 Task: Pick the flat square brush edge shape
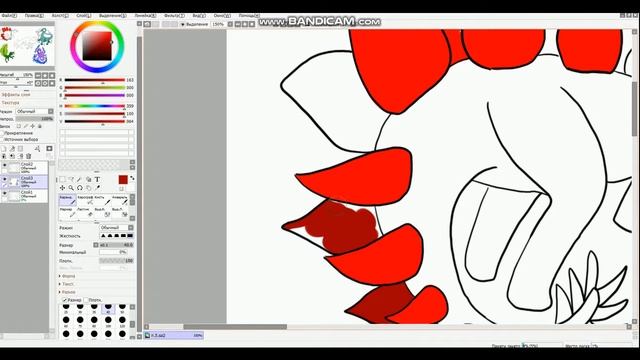pos(130,236)
